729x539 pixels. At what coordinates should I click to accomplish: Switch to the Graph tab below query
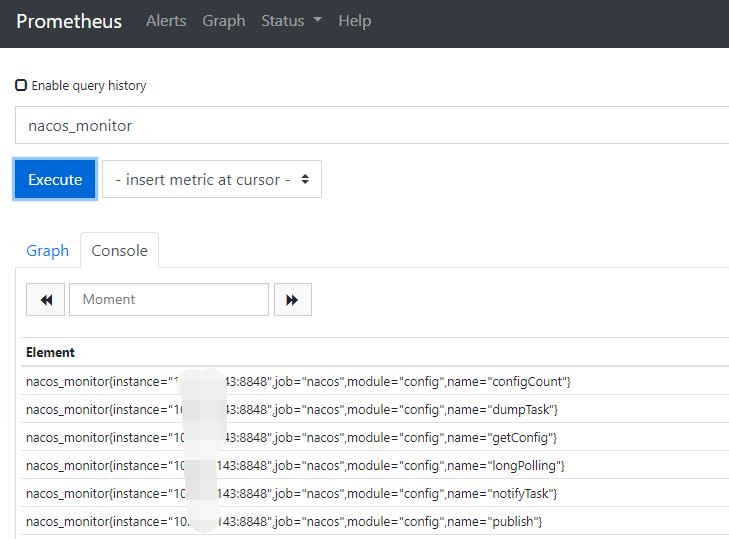(47, 251)
